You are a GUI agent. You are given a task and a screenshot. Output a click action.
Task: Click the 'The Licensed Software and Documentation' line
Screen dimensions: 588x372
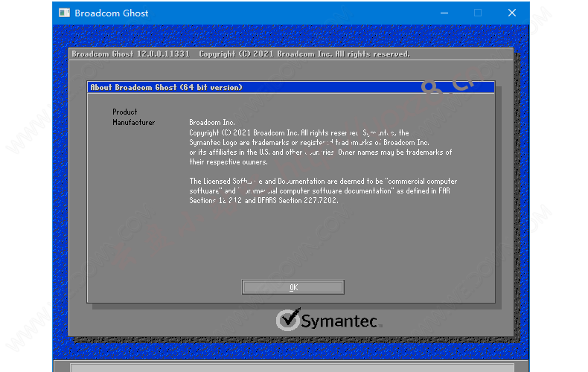[x=323, y=181]
